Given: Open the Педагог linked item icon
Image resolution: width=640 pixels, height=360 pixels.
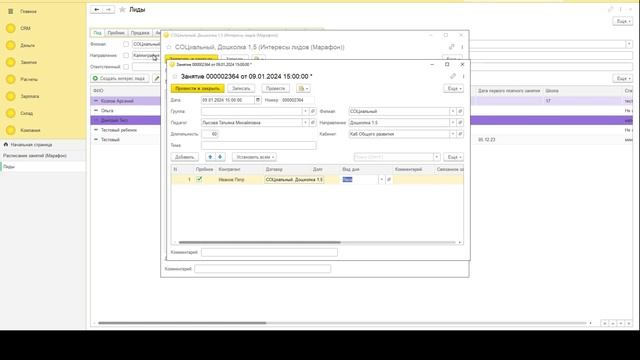Looking at the screenshot, I should tap(313, 122).
